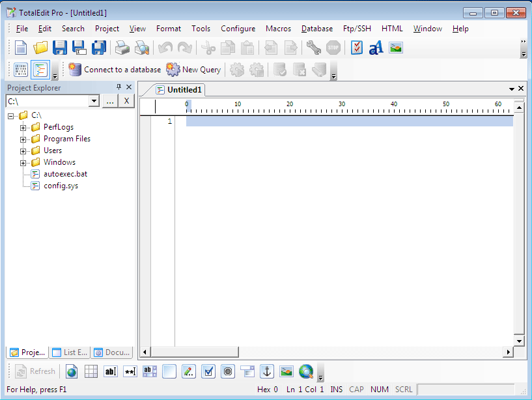Click the pencil edit-button icon in HTML toolbar
Viewport: 532px width, 400px height.
click(189, 371)
